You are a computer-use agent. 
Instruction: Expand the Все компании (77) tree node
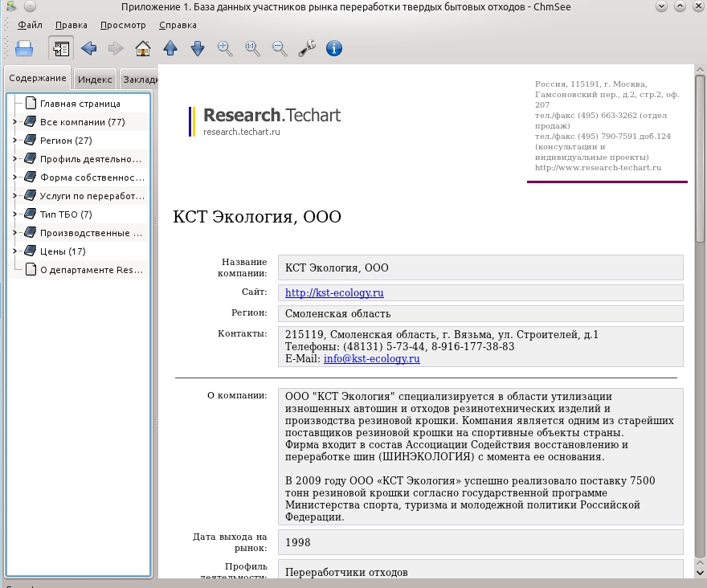click(x=15, y=122)
